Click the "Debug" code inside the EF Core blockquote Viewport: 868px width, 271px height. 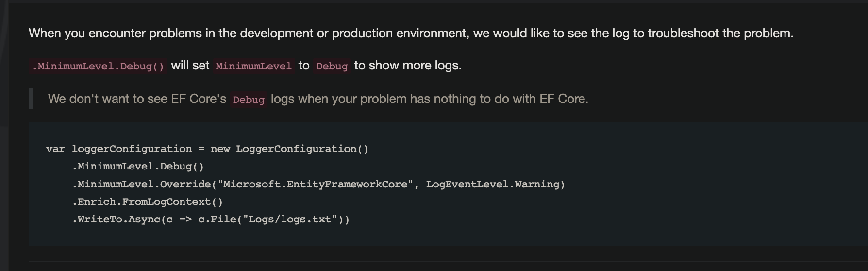pos(248,100)
